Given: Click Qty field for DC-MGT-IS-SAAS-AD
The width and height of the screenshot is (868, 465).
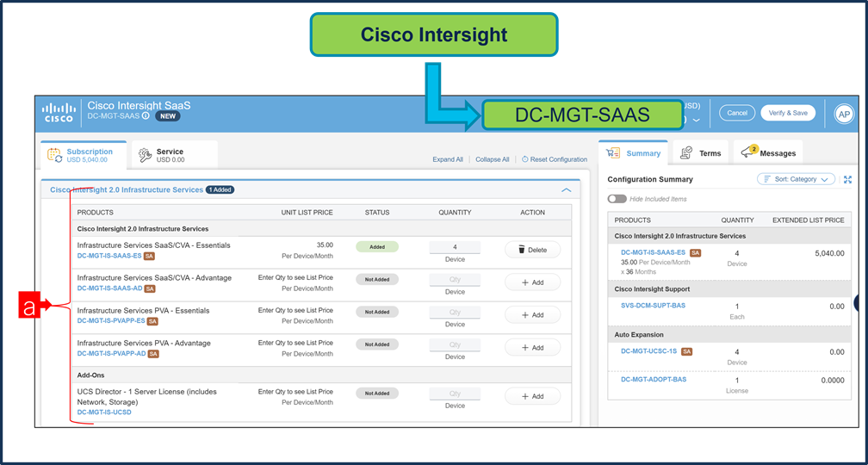Looking at the screenshot, I should click(455, 280).
